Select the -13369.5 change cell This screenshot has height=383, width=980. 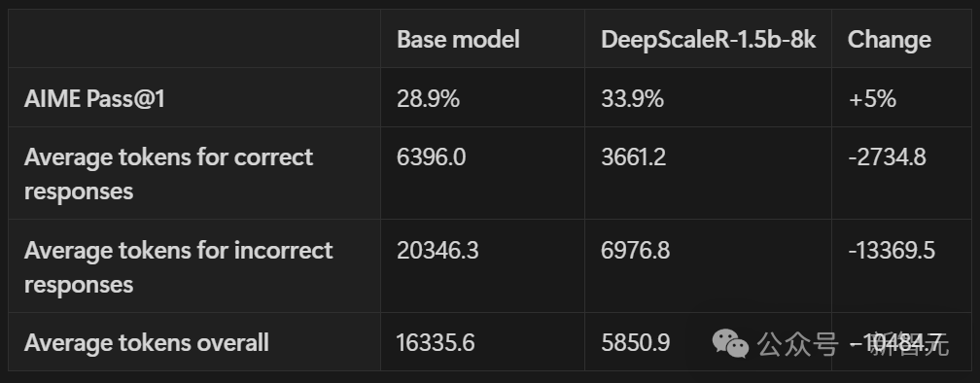tap(892, 251)
